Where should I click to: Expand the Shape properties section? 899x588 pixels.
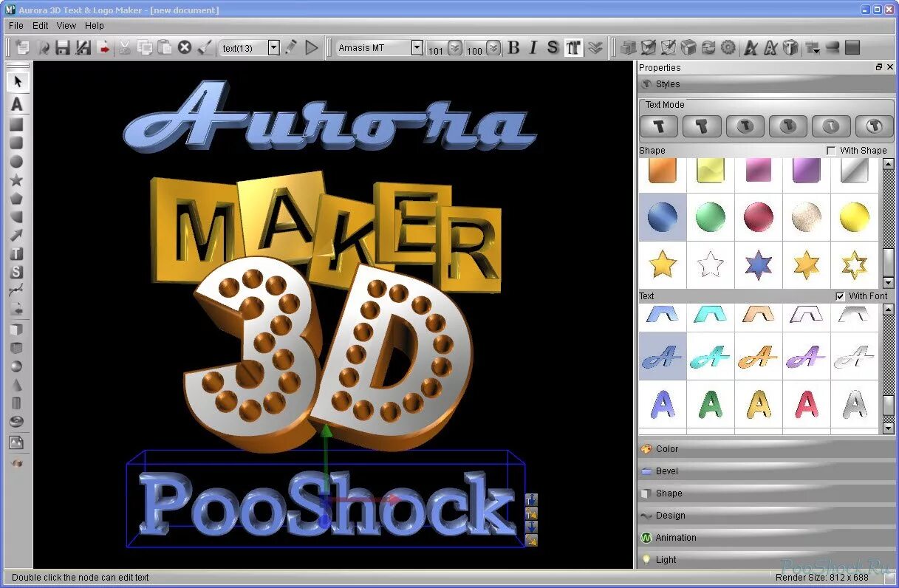(x=767, y=493)
